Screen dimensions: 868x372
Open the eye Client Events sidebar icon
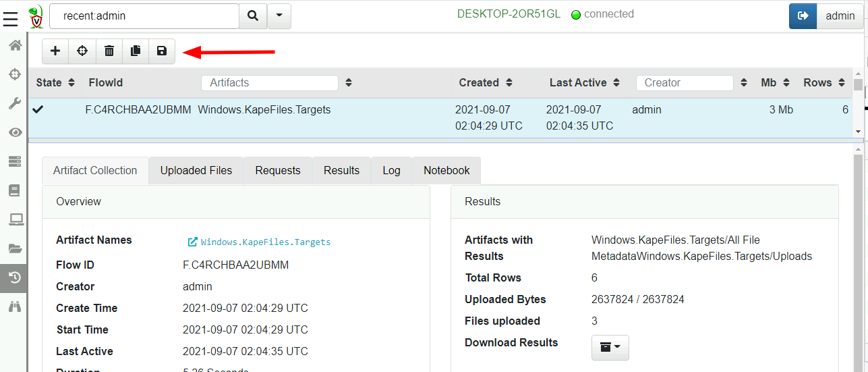click(x=14, y=132)
